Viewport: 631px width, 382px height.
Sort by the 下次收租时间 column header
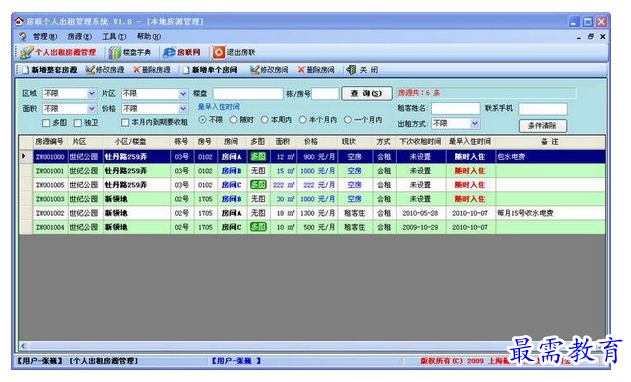pos(421,142)
